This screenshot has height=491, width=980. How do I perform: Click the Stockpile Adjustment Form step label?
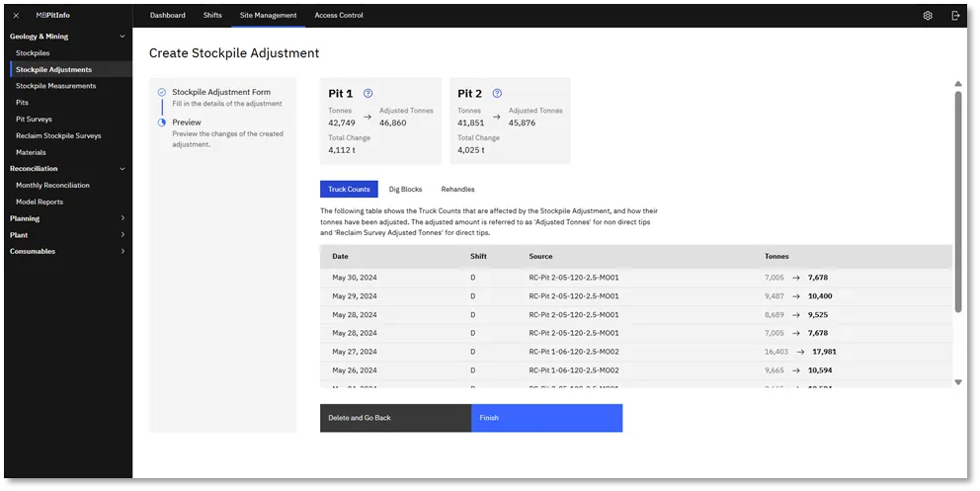point(221,92)
